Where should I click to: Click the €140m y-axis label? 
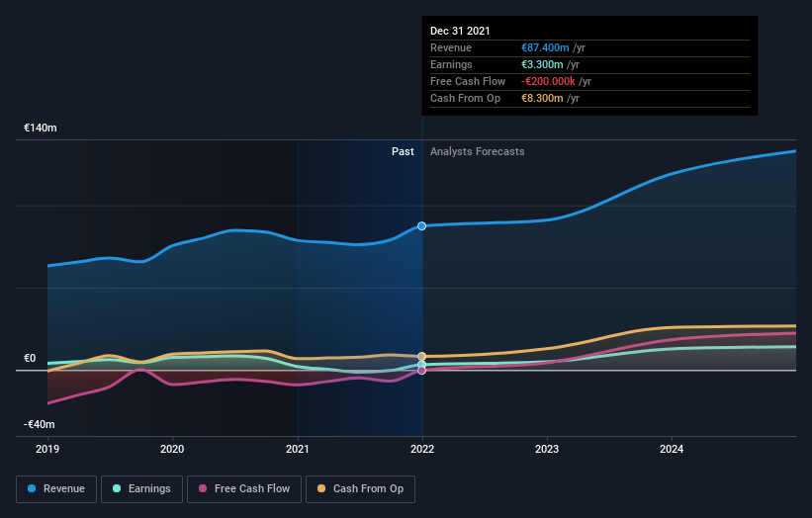pos(41,128)
